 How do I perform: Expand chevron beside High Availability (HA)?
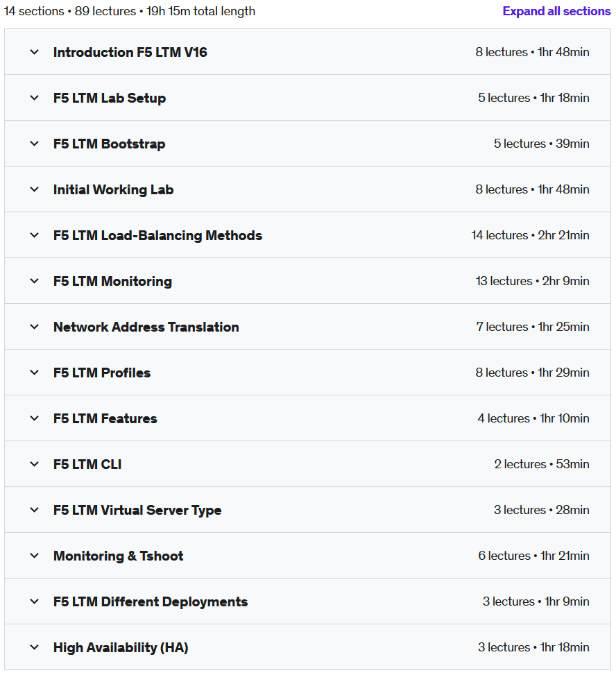tap(35, 647)
